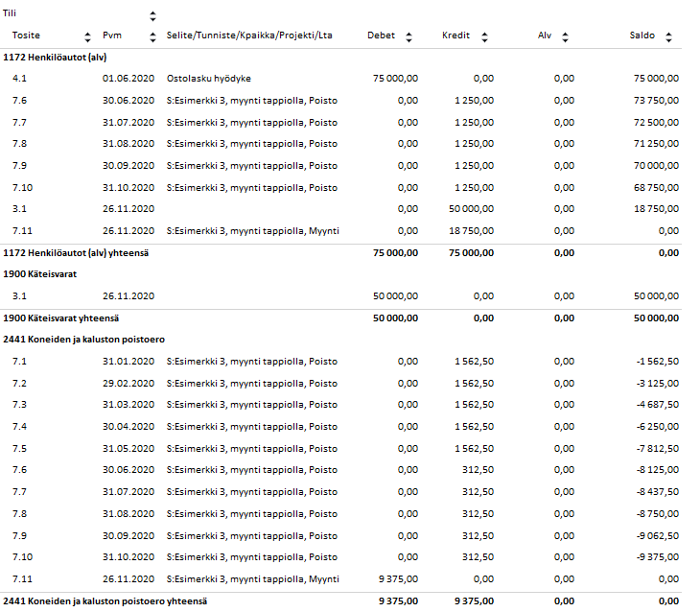Click saldo value 72 500,00

click(656, 123)
